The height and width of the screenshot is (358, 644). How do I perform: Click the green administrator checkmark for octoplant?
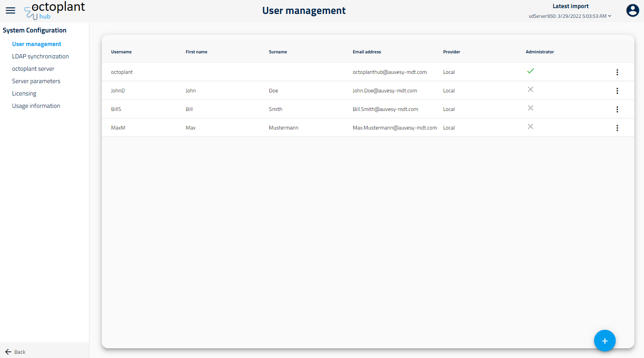click(x=531, y=71)
